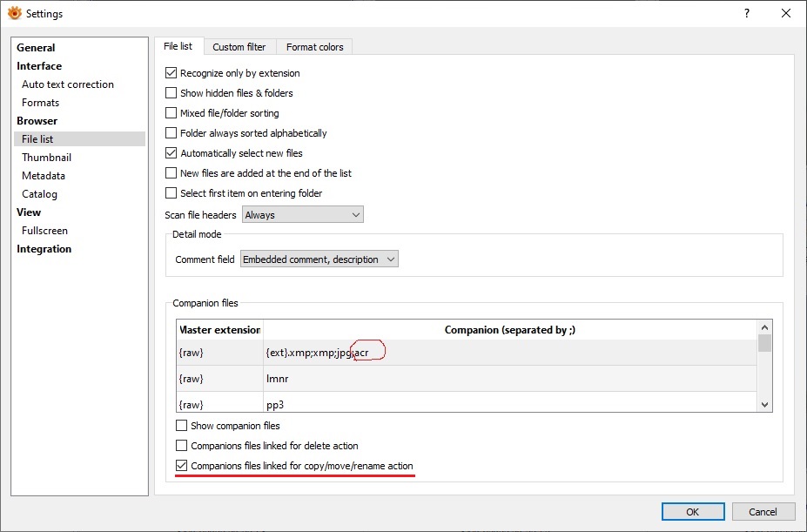The height and width of the screenshot is (532, 807).
Task: Select Thumbnail in settings tree
Action: pyautogui.click(x=47, y=158)
